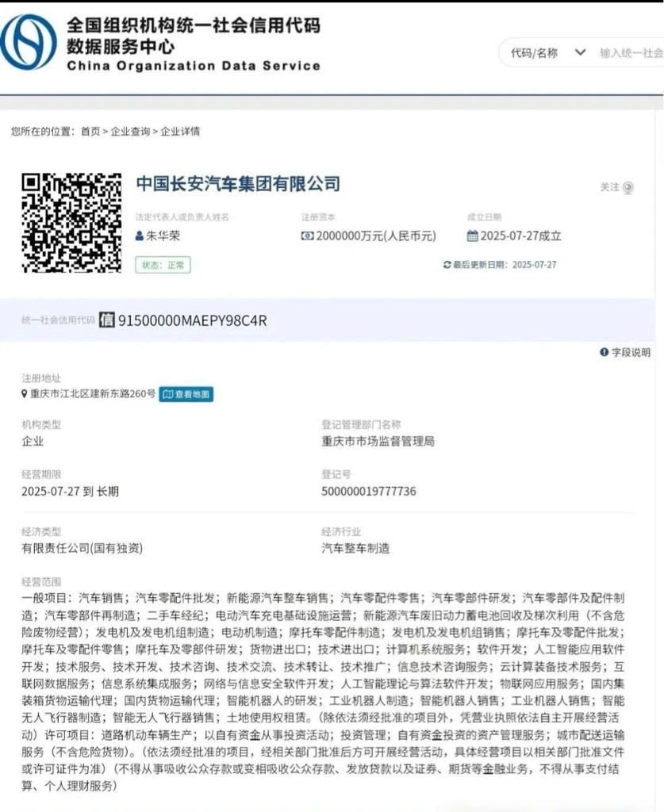This screenshot has width=664, height=812.
Task: Click the 登记管理部门名称 field label
Action: pos(361,425)
